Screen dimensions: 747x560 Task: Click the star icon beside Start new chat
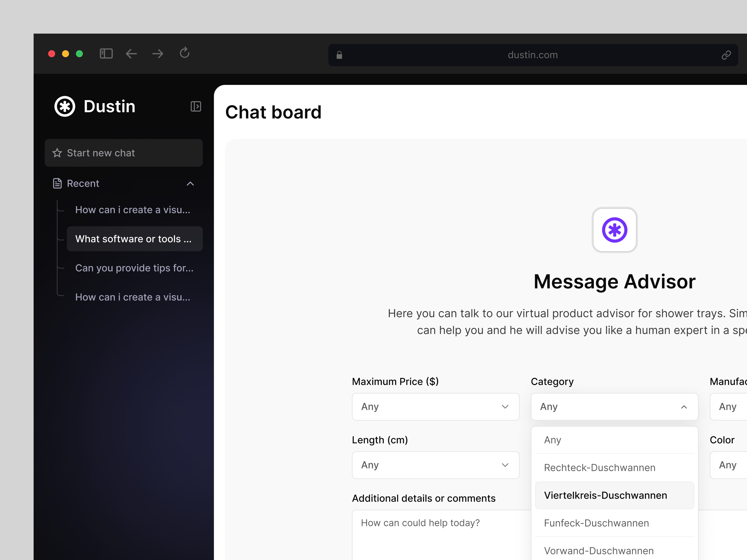[x=57, y=153]
